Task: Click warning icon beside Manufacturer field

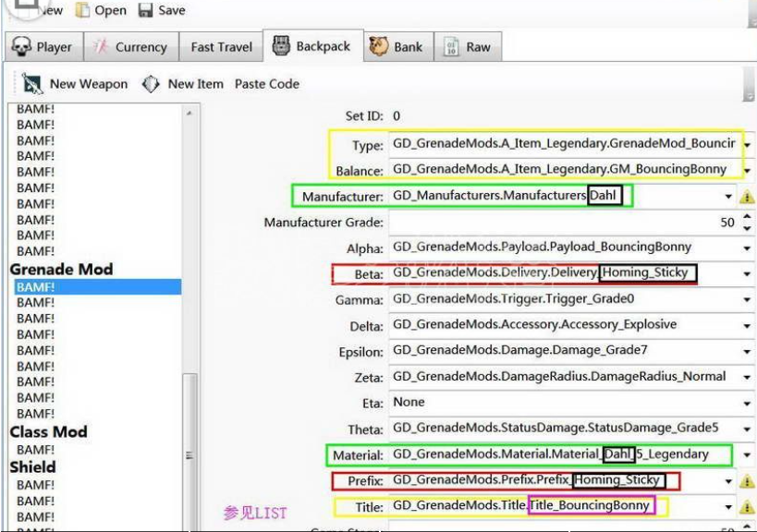Action: (747, 197)
